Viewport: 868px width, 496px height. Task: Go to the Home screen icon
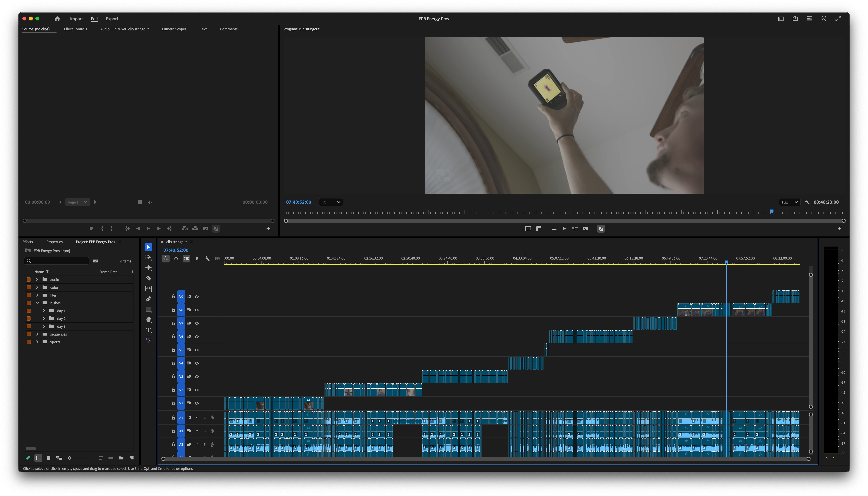[57, 19]
